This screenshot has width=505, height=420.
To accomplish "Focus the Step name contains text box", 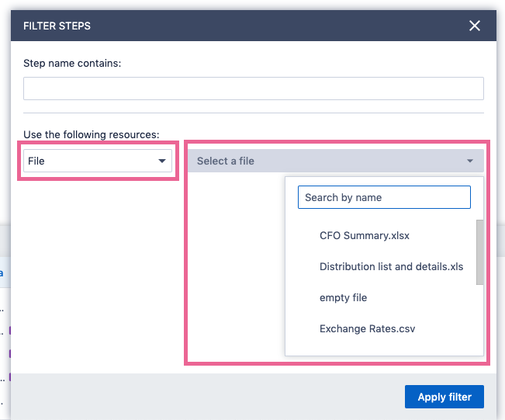I will 253,89.
